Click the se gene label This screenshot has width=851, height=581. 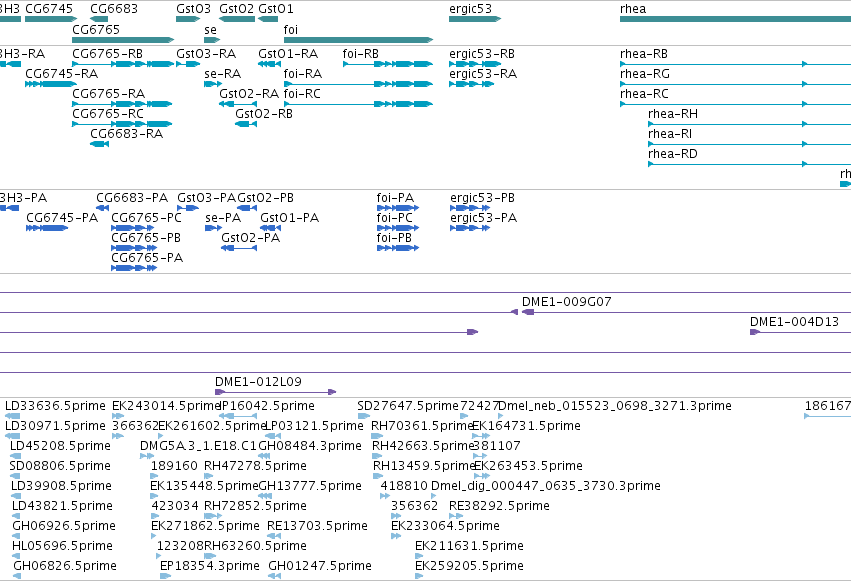coord(211,30)
